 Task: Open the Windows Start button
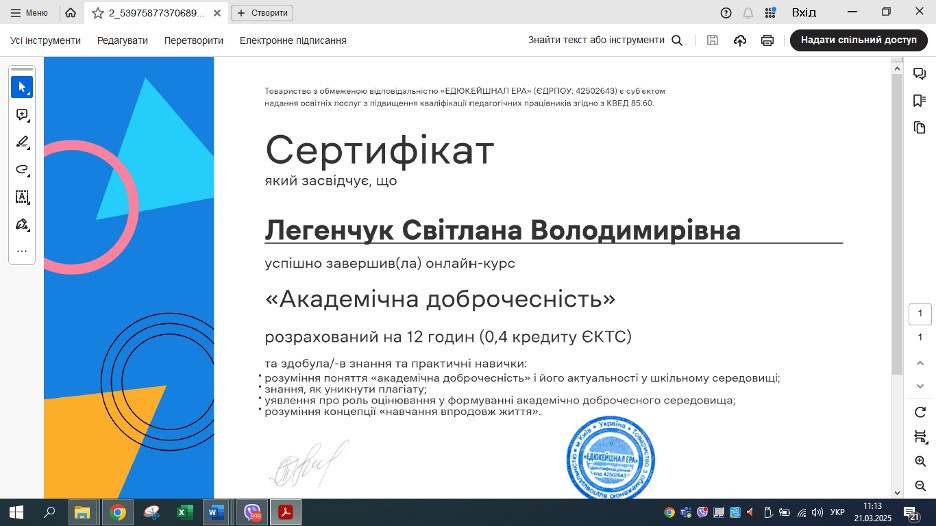click(x=16, y=512)
